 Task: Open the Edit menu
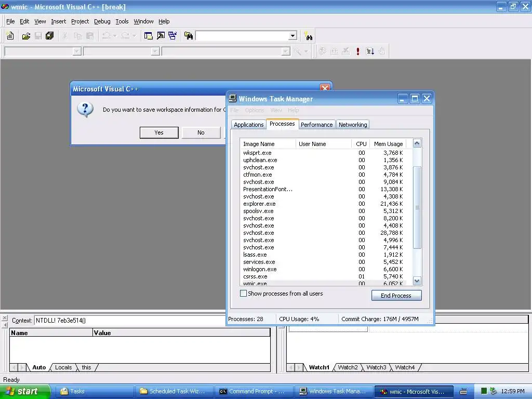coord(24,21)
